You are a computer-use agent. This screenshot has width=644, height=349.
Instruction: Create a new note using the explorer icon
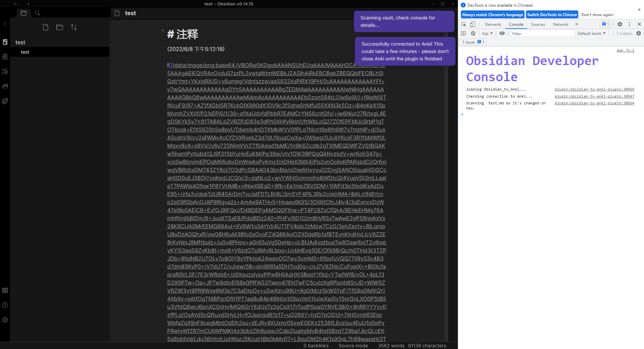point(46,27)
